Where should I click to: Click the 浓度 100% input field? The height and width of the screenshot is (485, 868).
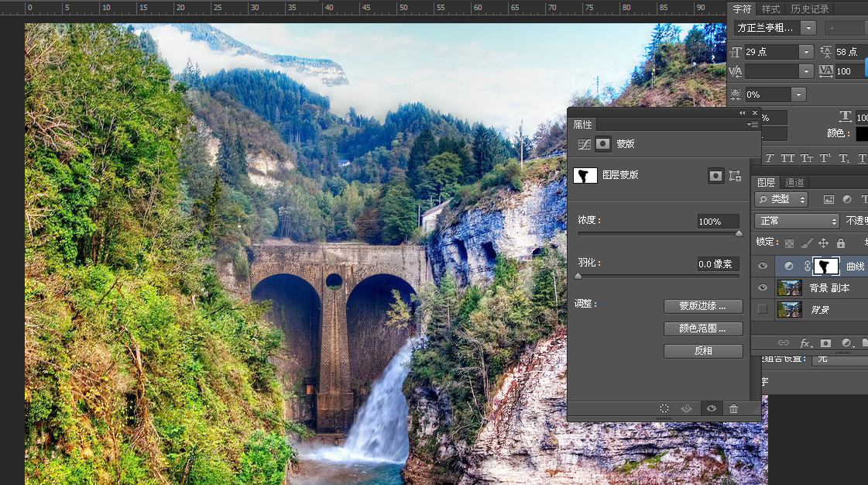pos(718,222)
